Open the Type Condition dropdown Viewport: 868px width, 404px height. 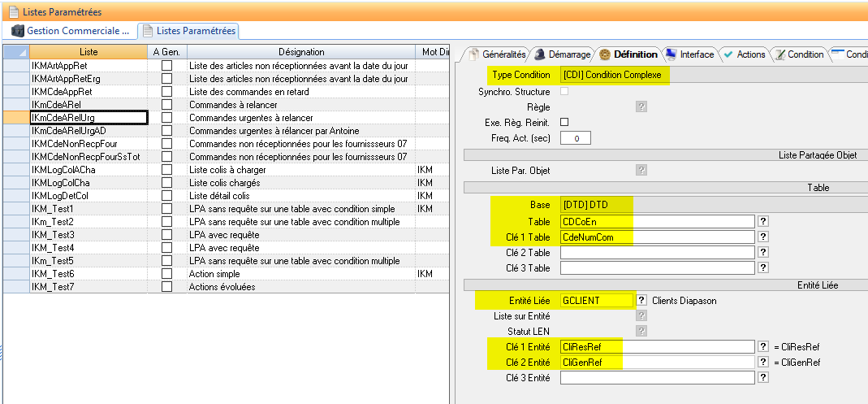[615, 76]
